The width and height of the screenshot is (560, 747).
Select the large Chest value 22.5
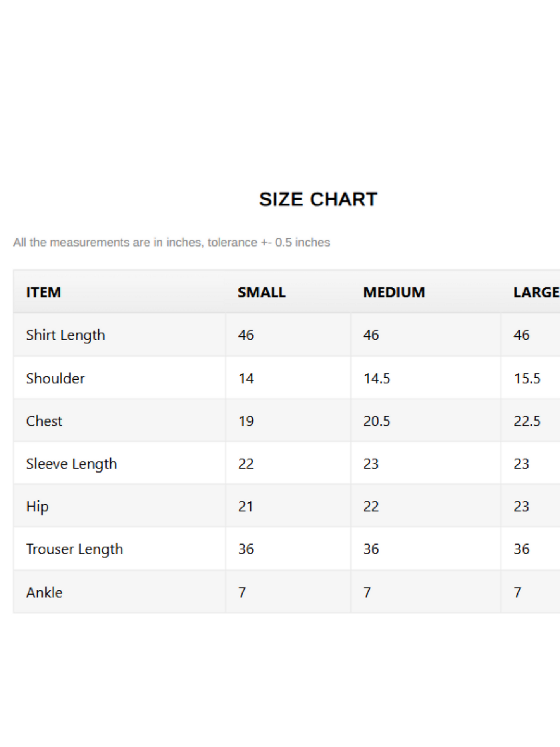tap(527, 421)
